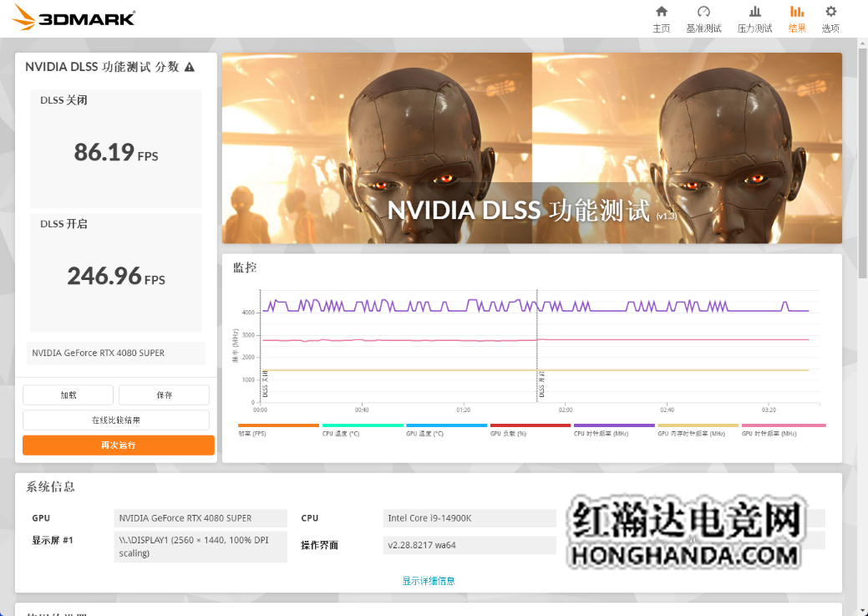Toggle the GPU 时钟频率 pink legend swatch

[x=784, y=425]
